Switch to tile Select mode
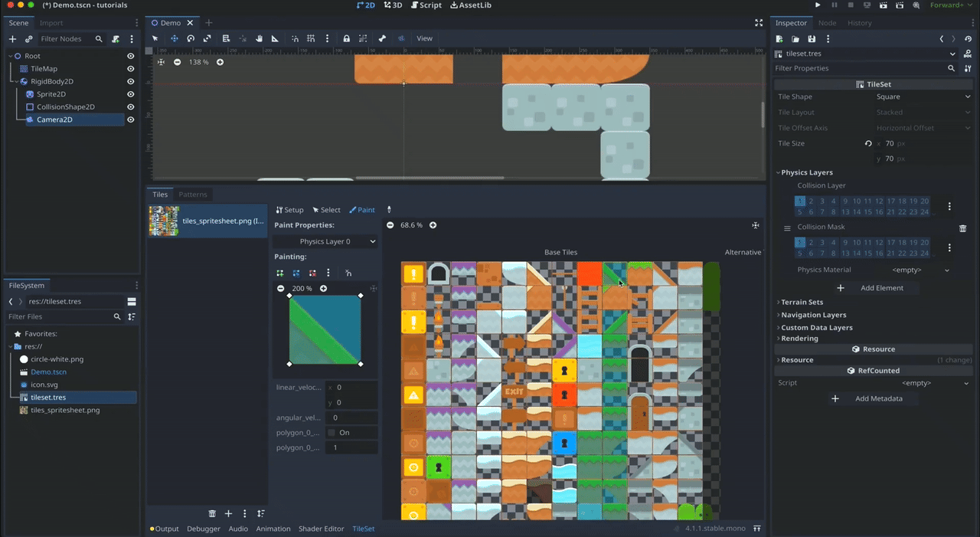 point(326,210)
